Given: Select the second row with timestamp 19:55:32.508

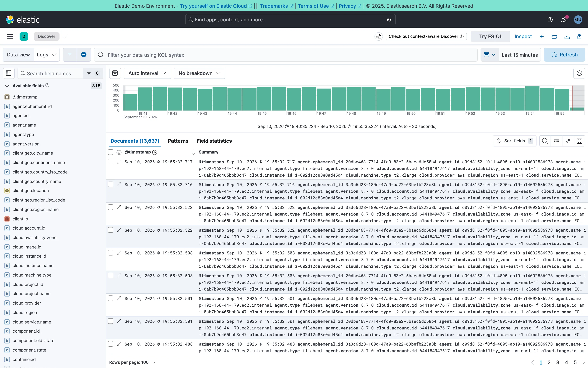Looking at the screenshot, I should [111, 275].
